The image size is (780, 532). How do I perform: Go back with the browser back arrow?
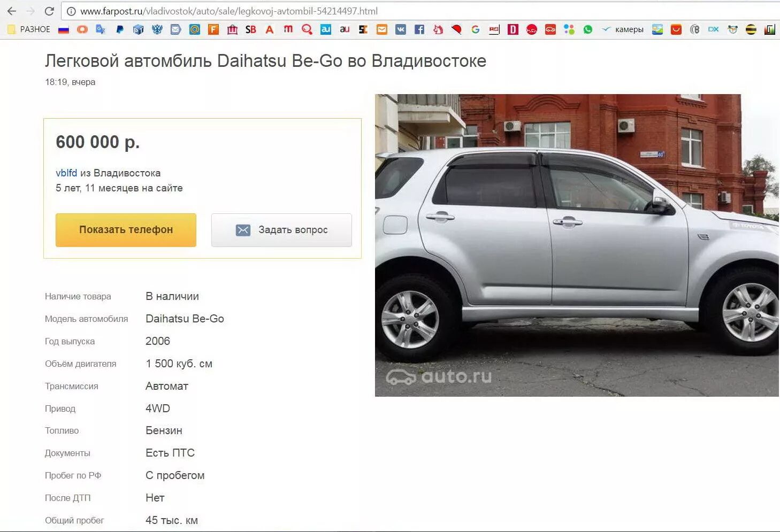click(11, 11)
